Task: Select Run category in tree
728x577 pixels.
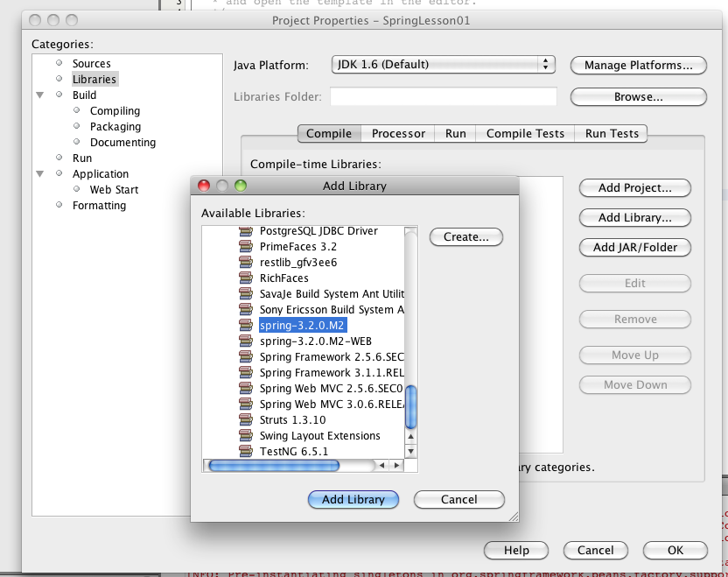Action: pyautogui.click(x=82, y=158)
